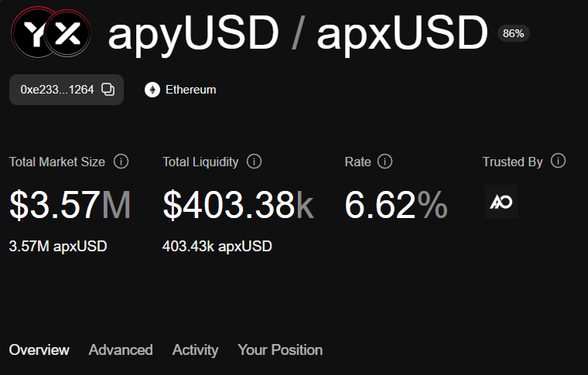Click the apyUSD / apxUSD market title
Image resolution: width=588 pixels, height=375 pixels.
(298, 33)
